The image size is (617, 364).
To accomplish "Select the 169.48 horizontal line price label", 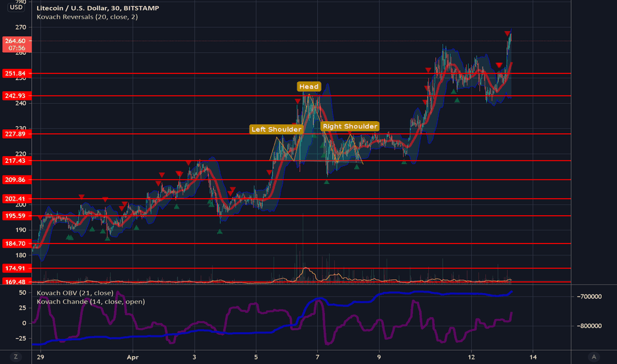I will coord(15,282).
